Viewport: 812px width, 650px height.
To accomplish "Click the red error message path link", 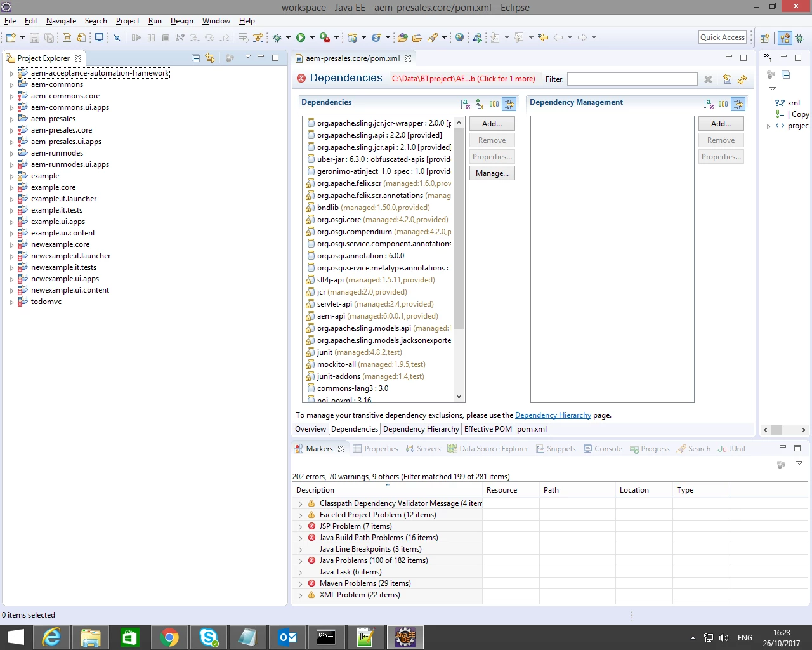I will coord(463,79).
